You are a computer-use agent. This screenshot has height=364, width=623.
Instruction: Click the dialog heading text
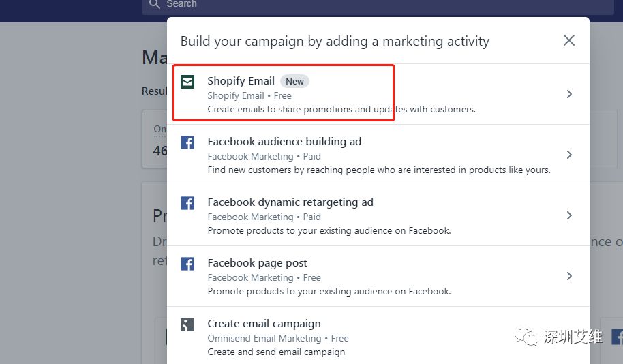tap(335, 41)
